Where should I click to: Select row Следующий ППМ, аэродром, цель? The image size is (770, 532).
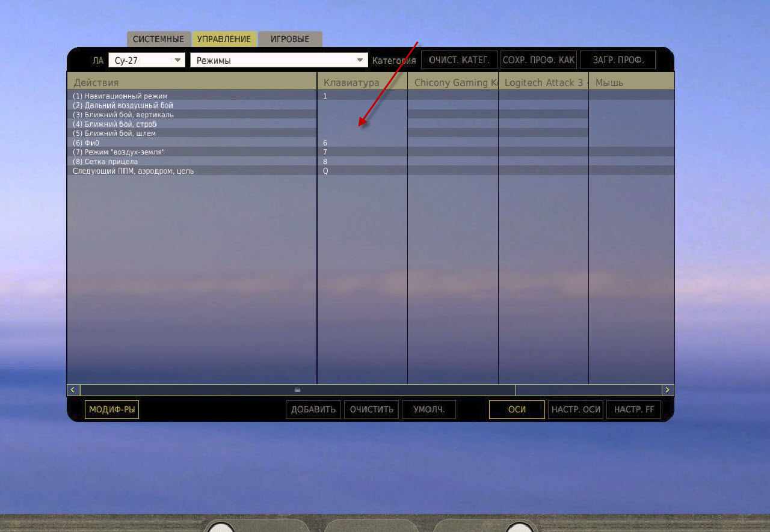coord(192,171)
